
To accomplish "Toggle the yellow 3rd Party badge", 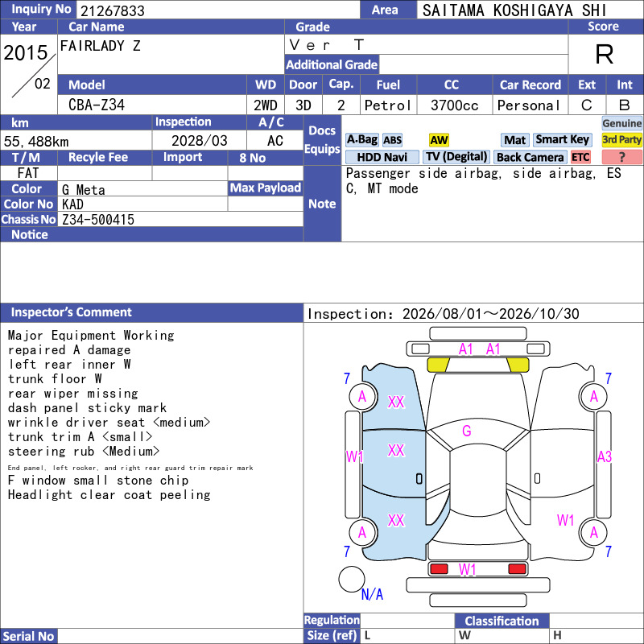I will click(621, 139).
